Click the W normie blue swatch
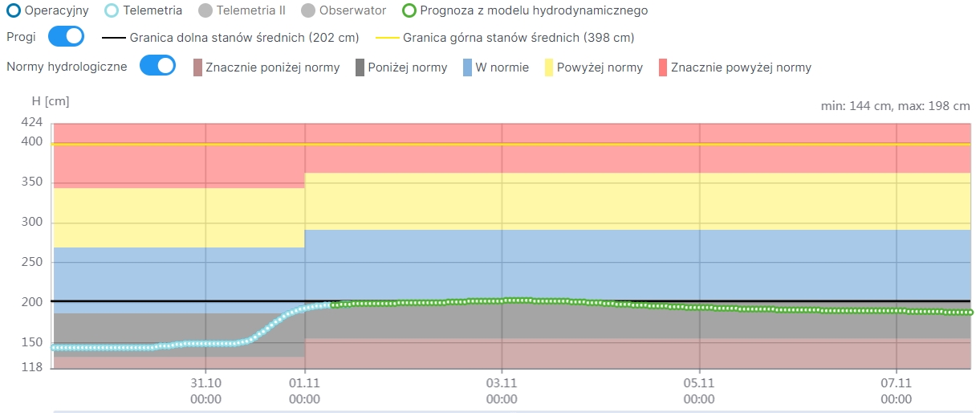 coord(467,67)
